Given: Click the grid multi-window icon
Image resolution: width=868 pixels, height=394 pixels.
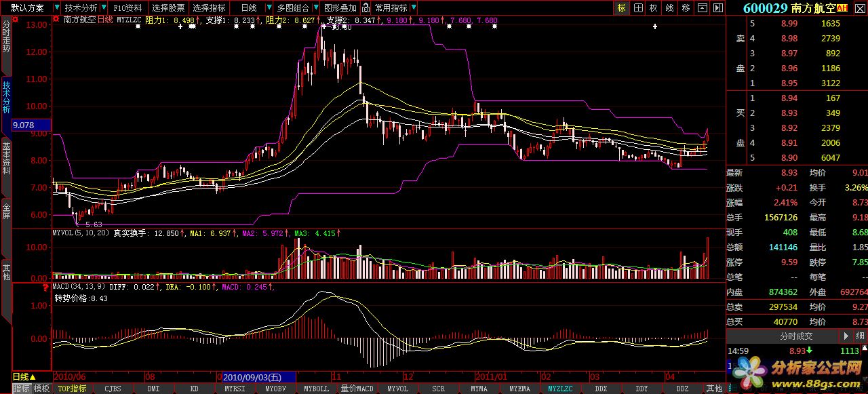Looking at the screenshot, I should (x=638, y=8).
